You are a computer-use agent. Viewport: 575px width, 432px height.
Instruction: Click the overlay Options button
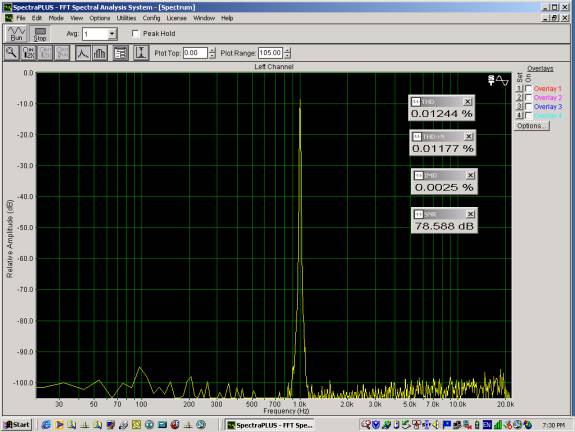pyautogui.click(x=531, y=126)
